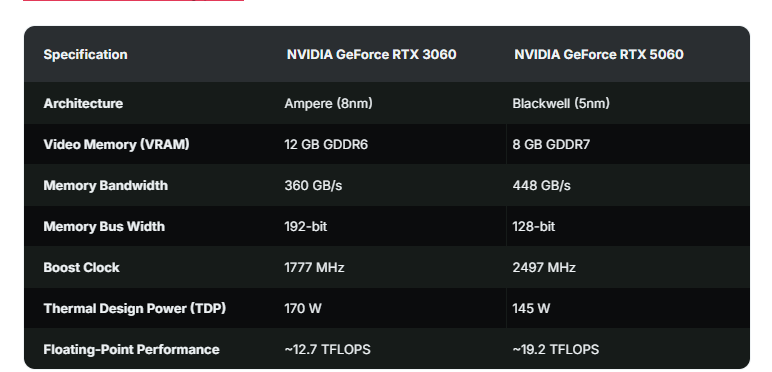Click the 12 GB GDDR6 value
Image resolution: width=772 pixels, height=372 pixels.
point(326,145)
